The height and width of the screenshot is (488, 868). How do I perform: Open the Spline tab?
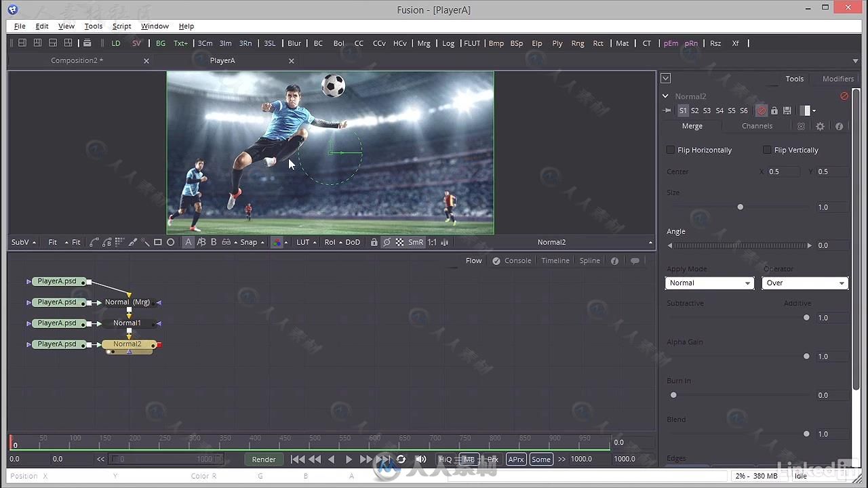click(x=590, y=260)
